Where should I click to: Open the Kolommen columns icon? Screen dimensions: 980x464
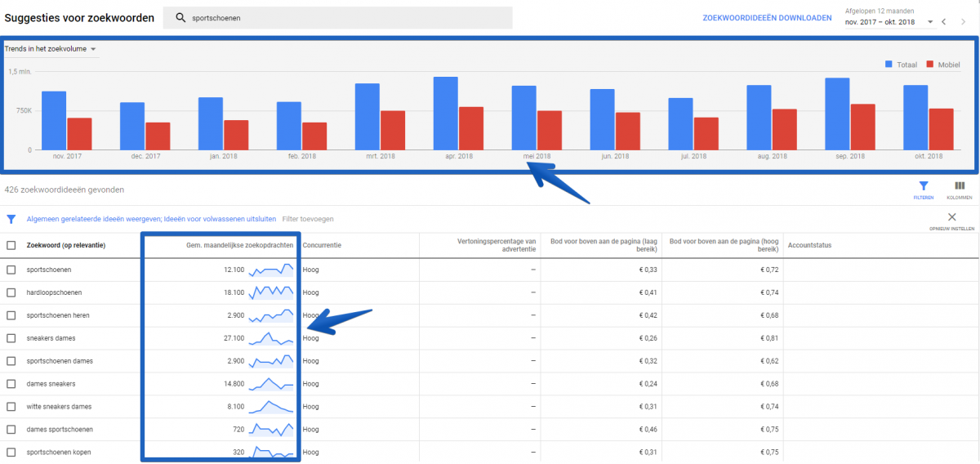tap(959, 187)
